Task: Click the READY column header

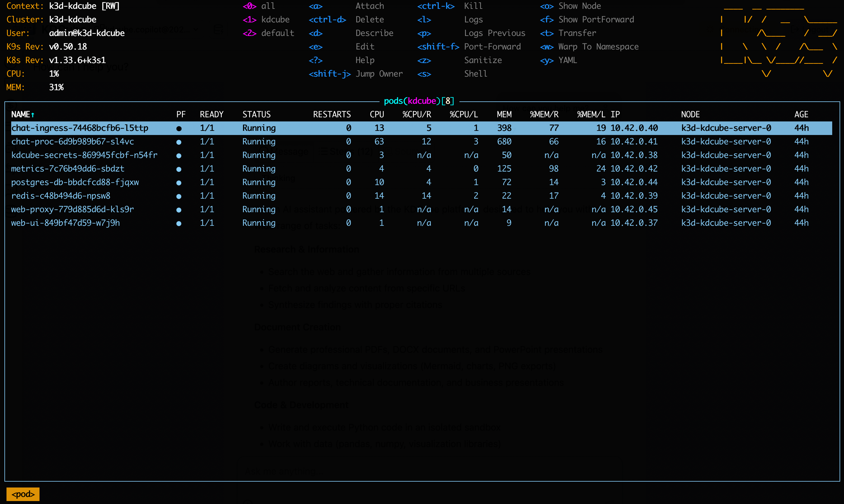Action: (212, 114)
